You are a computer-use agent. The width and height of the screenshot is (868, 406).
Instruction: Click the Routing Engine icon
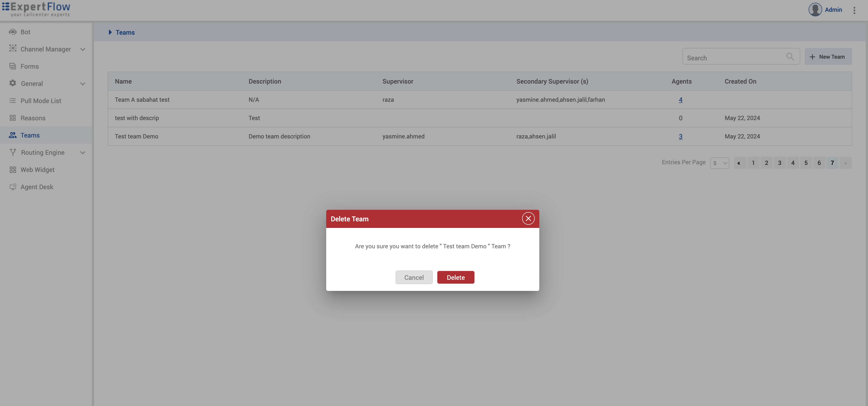[x=12, y=152]
